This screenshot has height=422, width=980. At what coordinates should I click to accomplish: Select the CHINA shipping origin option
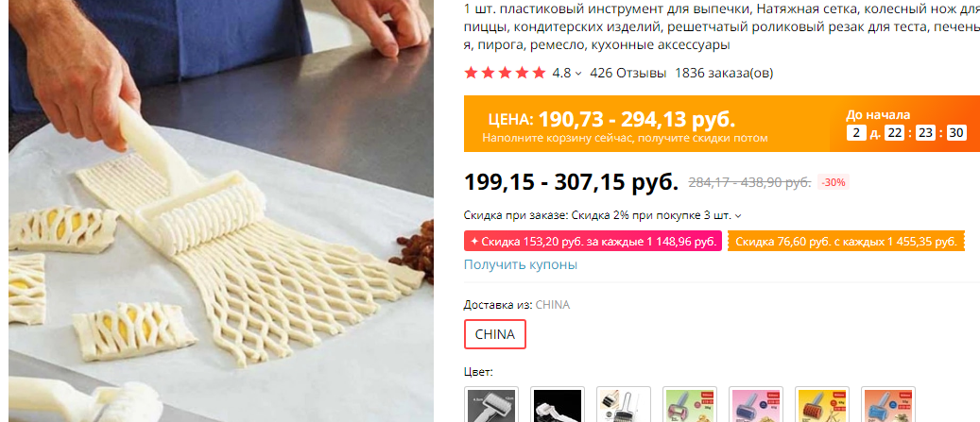[495, 334]
